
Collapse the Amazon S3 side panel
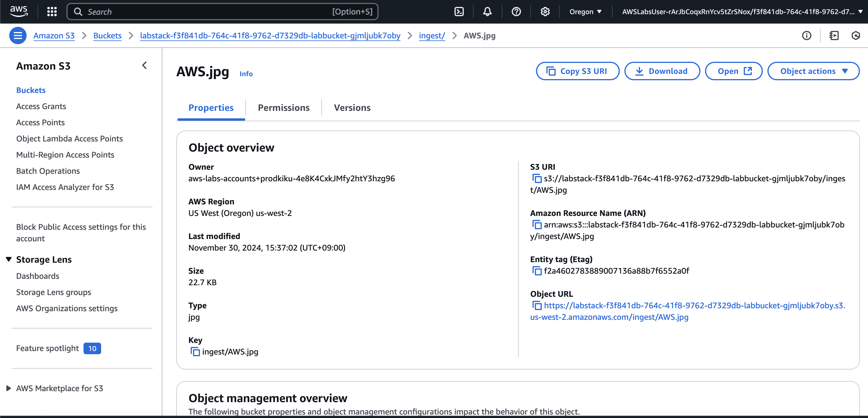(144, 65)
